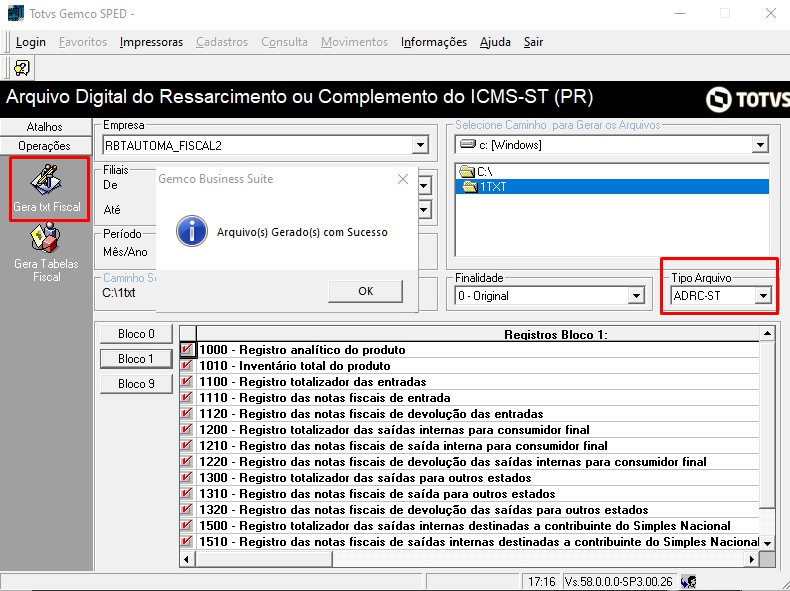Click the 17:16 time in status bar
This screenshot has width=790, height=591.
(542, 582)
